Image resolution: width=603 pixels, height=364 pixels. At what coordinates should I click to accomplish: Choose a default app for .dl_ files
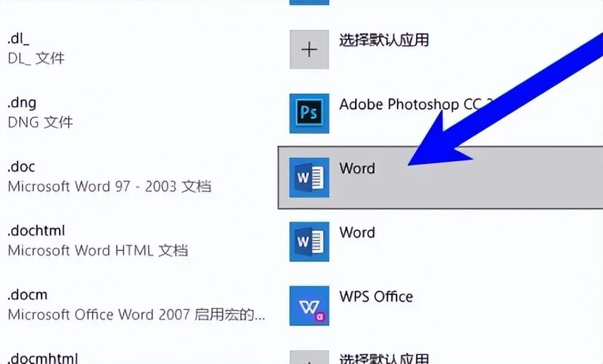pyautogui.click(x=384, y=40)
